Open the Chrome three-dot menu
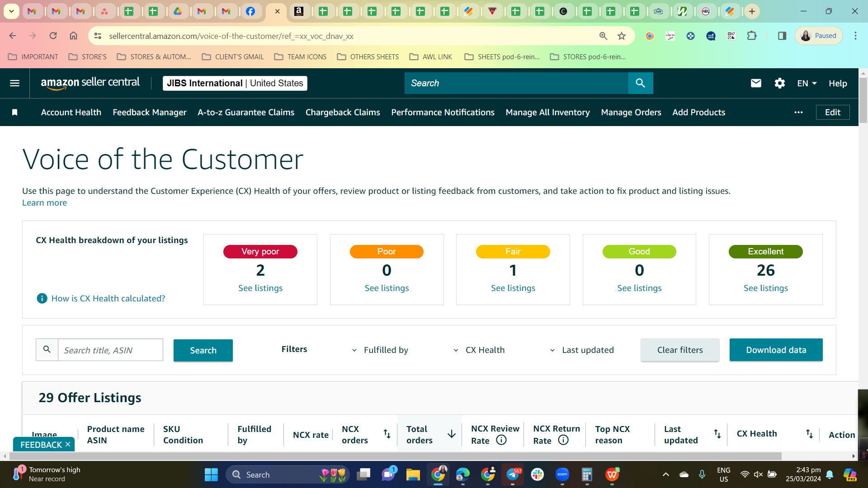This screenshot has width=868, height=488. pyautogui.click(x=855, y=36)
